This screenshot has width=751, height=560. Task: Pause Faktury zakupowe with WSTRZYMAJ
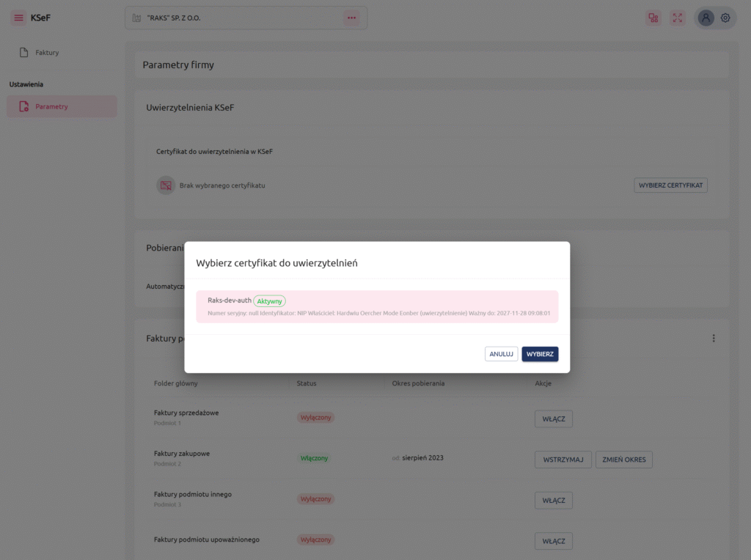563,460
